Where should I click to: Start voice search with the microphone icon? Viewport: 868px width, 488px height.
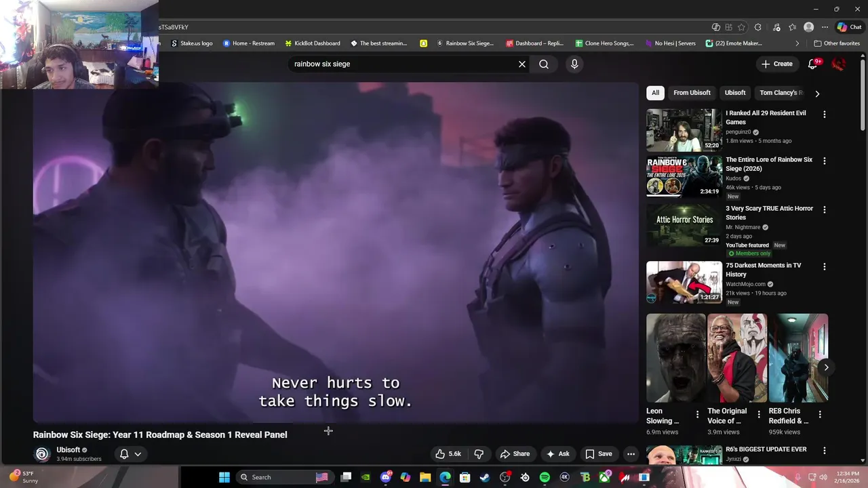point(574,64)
